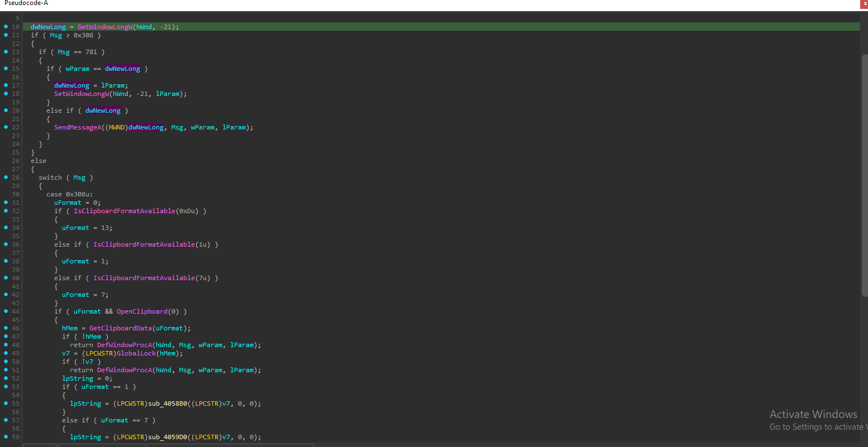868x447 pixels.
Task: Click OpenClipboard call on line 44
Action: (142, 311)
